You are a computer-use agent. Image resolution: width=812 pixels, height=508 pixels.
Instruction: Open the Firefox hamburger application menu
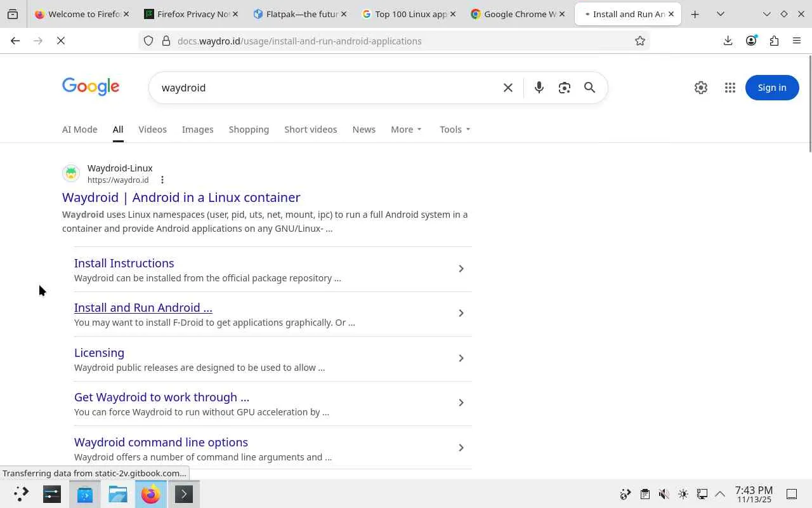tap(797, 41)
